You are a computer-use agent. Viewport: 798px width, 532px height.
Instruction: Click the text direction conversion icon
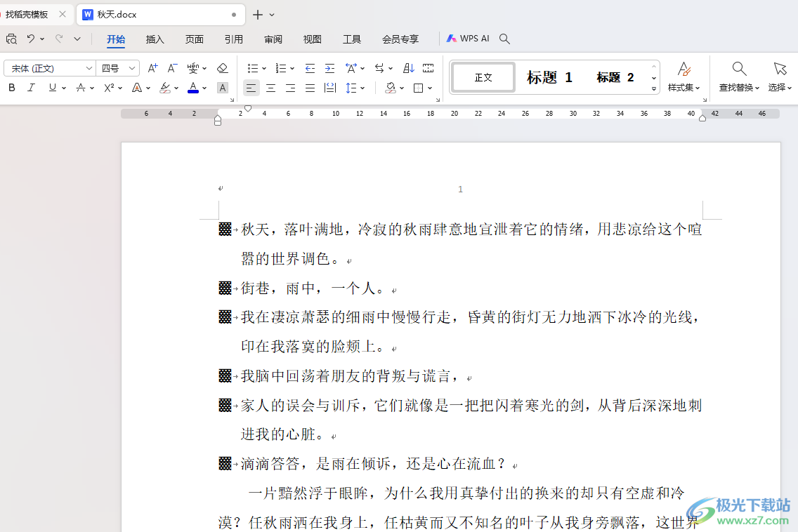[379, 68]
